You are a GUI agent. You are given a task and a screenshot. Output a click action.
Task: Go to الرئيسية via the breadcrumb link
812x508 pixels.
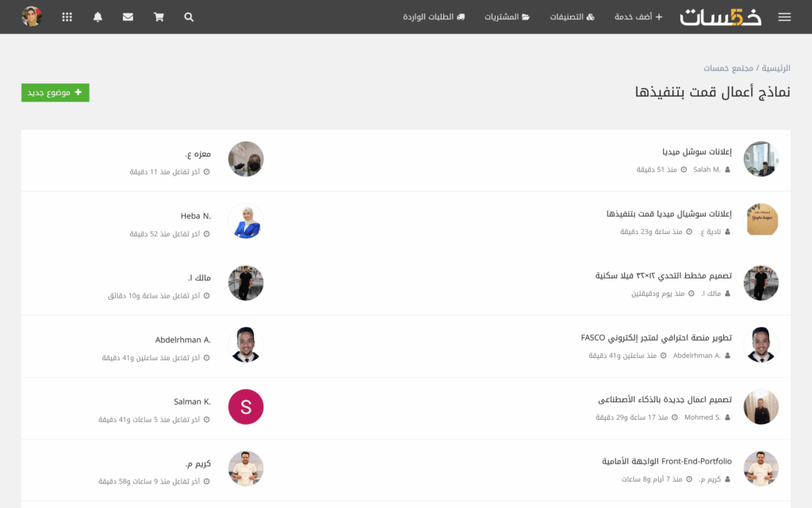click(x=776, y=67)
